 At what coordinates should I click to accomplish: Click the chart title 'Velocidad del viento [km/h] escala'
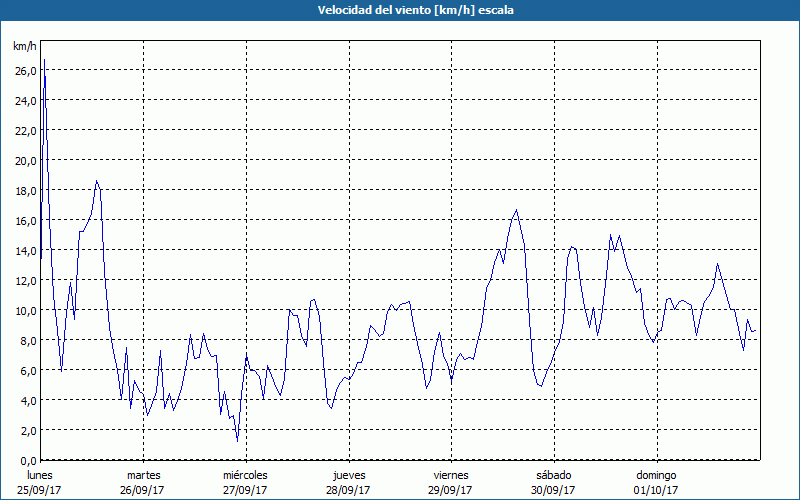[400, 10]
